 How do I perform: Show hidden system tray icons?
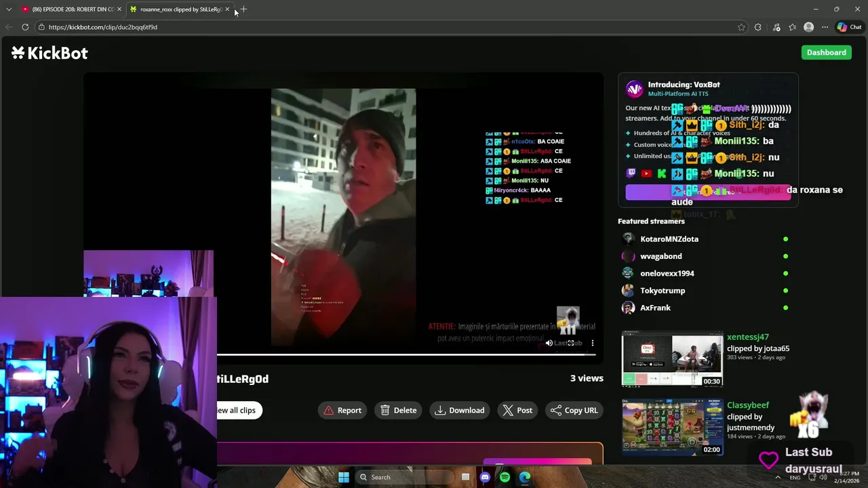pyautogui.click(x=779, y=477)
